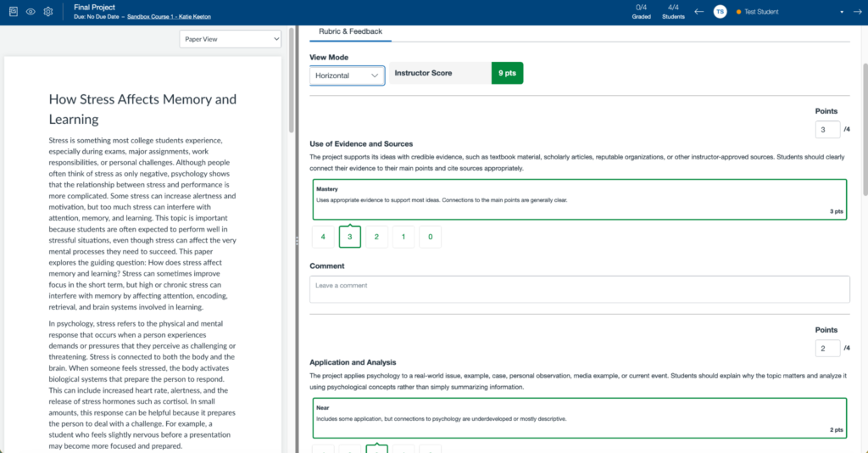Go to previous student with left arrow

pyautogui.click(x=699, y=12)
